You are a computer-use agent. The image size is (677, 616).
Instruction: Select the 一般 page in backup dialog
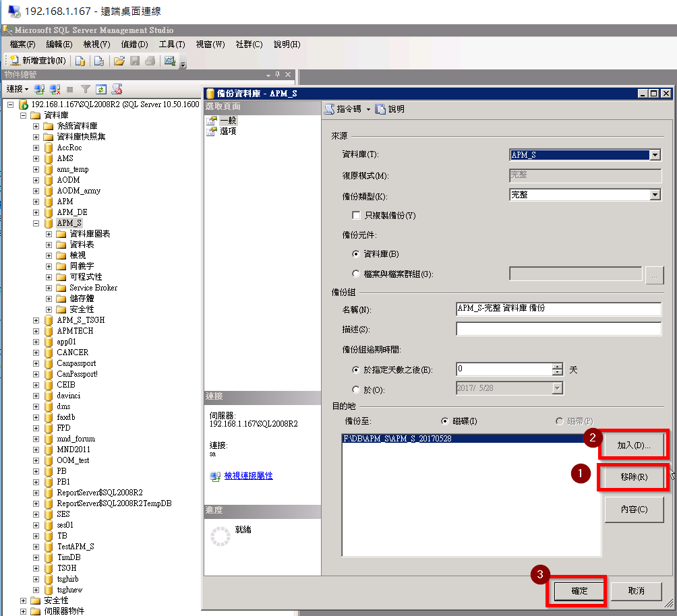point(229,121)
